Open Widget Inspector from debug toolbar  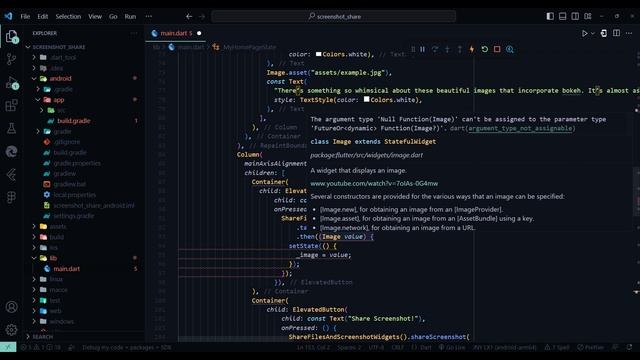click(x=510, y=49)
